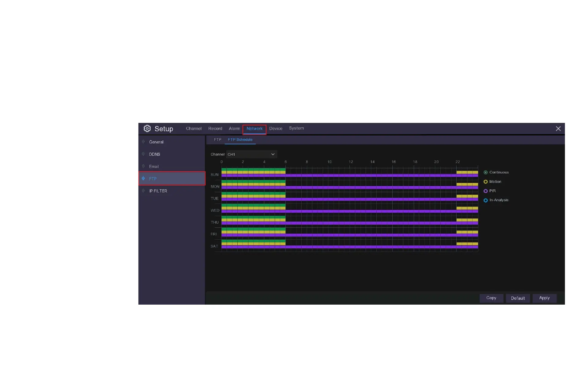Select the Motion radio button
588x365 pixels.
(x=485, y=182)
